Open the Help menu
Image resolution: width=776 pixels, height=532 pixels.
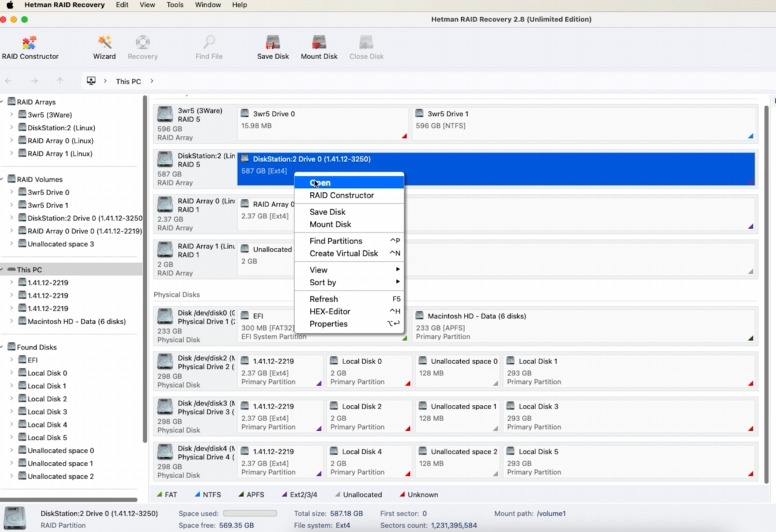[x=240, y=5]
